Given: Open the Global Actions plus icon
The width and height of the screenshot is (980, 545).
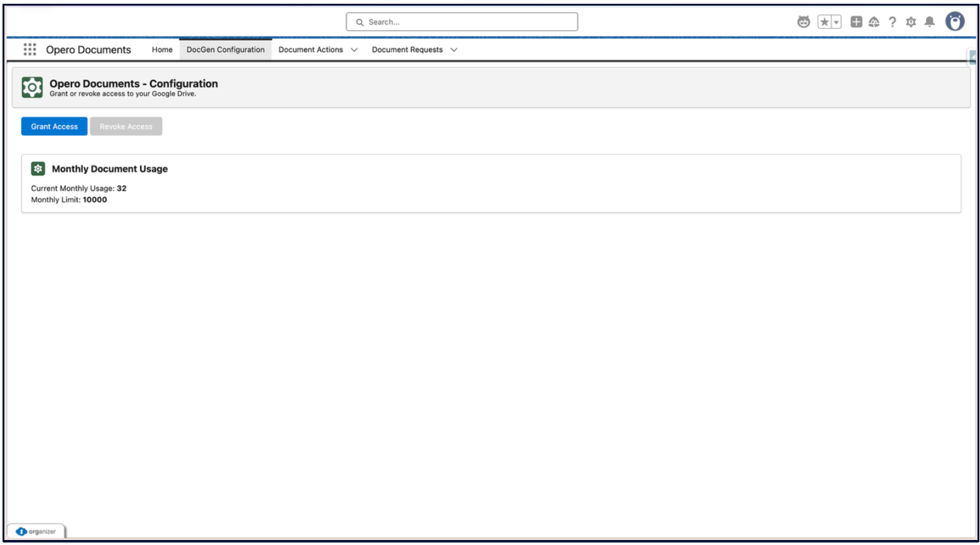Looking at the screenshot, I should [856, 22].
